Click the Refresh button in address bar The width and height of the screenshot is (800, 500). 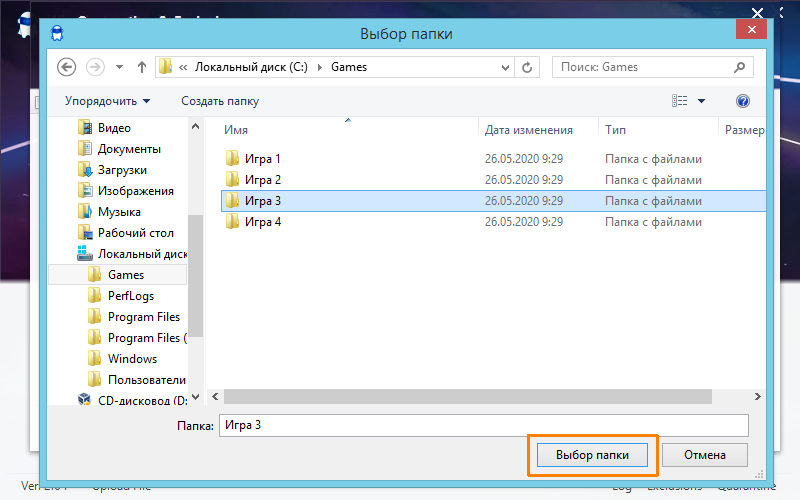[527, 67]
